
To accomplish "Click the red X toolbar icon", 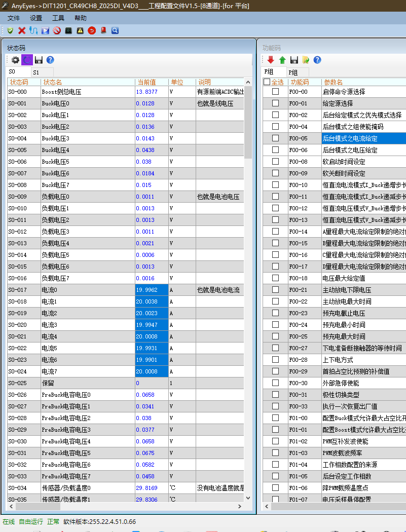I will click(22, 30).
